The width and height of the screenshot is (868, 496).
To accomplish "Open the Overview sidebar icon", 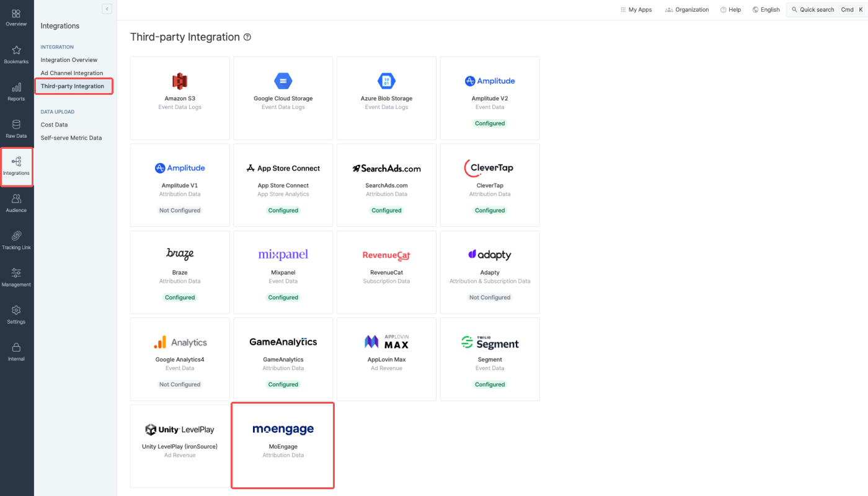I will click(16, 14).
